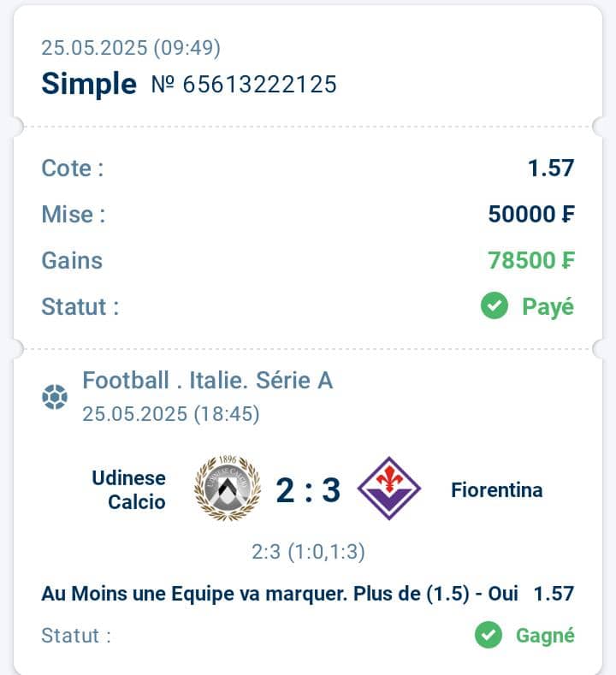This screenshot has width=616, height=675.
Task: Click green checkmark next to Gagné
Action: [489, 635]
